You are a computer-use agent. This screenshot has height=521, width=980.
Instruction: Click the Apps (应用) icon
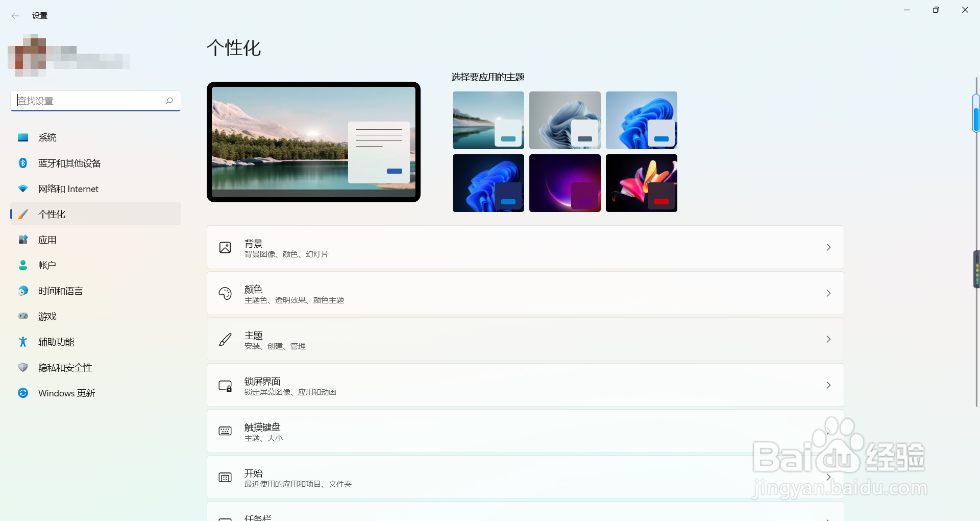[x=23, y=240]
